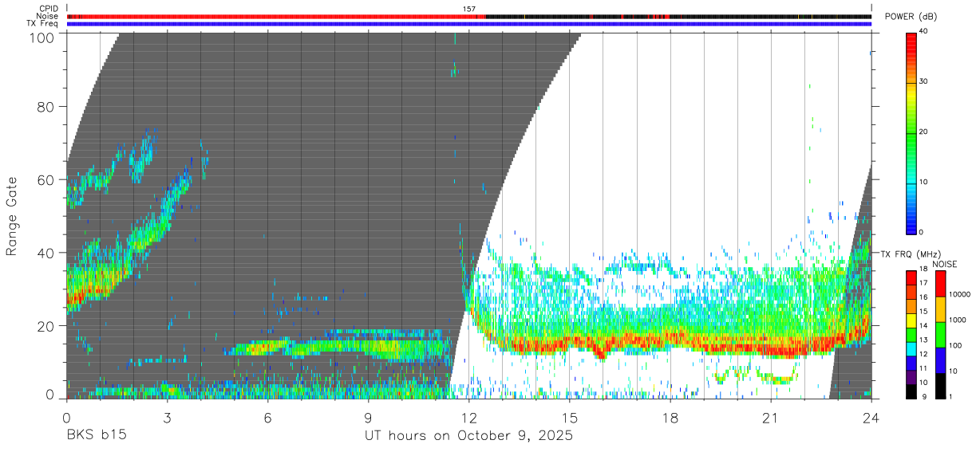Click the 11 tick on TX FRQ scale
Screen dimensions: 980x452
924,370
